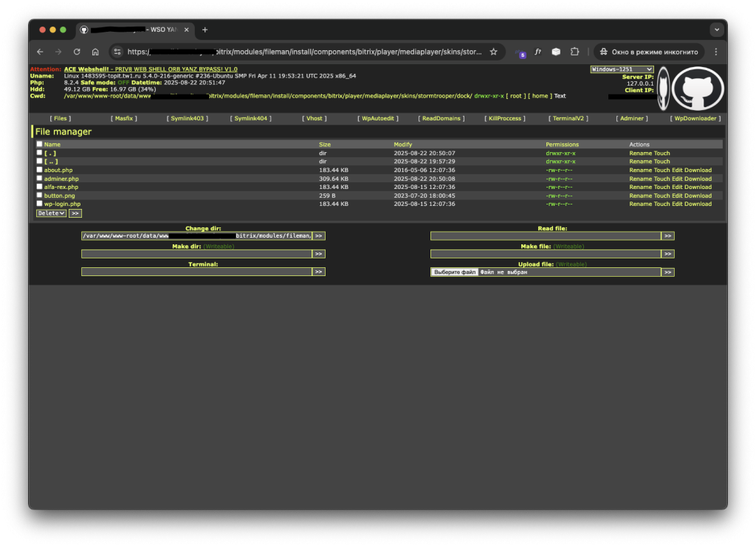Click Rename for about.php

[x=640, y=170]
